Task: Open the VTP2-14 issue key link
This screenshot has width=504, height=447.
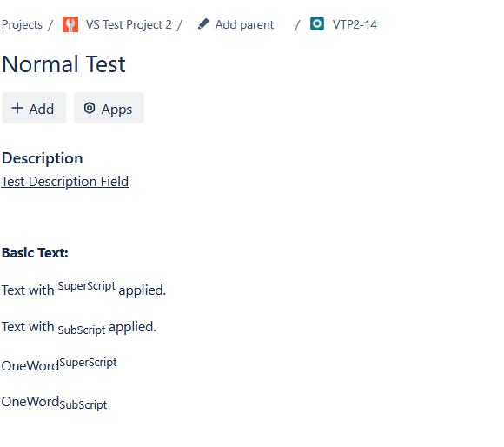Action: pos(355,24)
